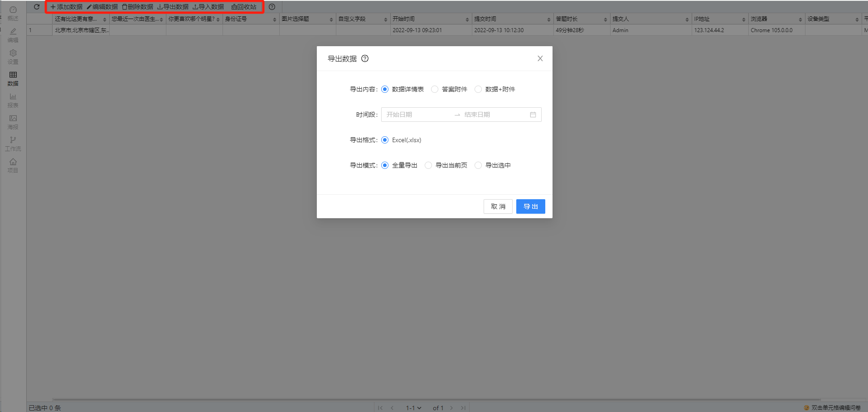The height and width of the screenshot is (412, 868).
Task: Sort by 浏览器 column
Action: pos(800,19)
